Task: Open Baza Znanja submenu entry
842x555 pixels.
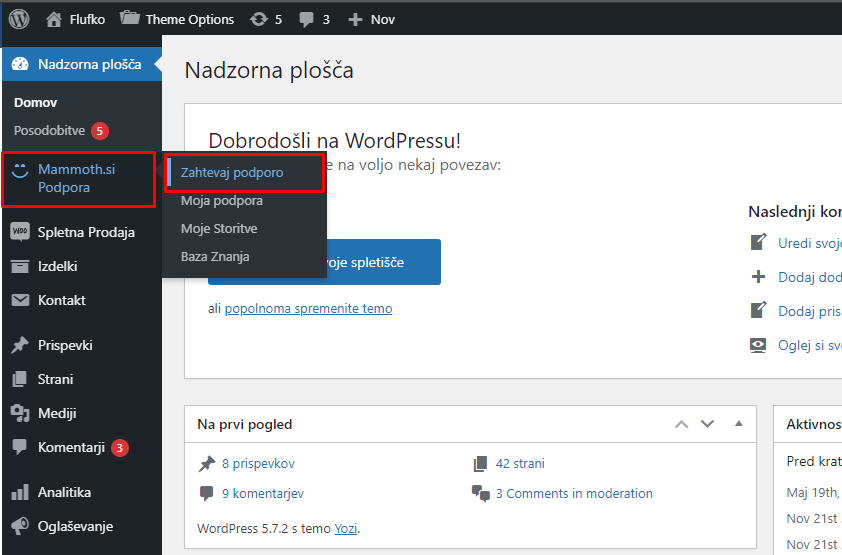Action: click(215, 257)
